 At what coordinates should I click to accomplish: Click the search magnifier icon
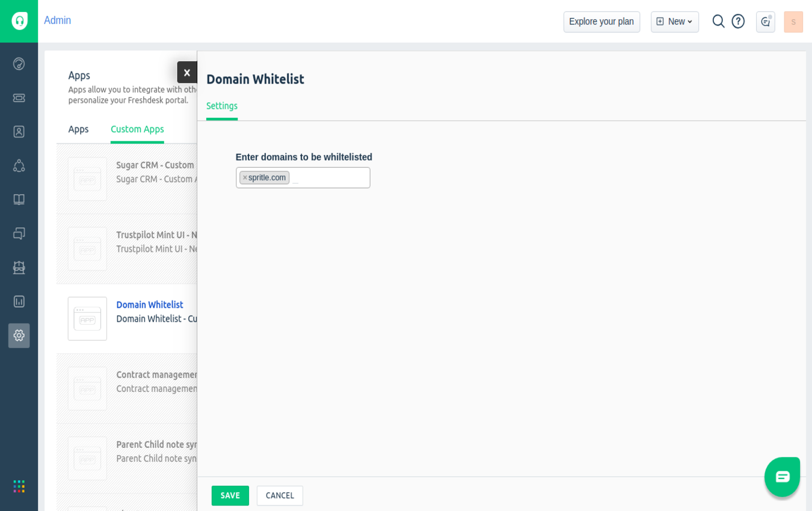point(718,21)
